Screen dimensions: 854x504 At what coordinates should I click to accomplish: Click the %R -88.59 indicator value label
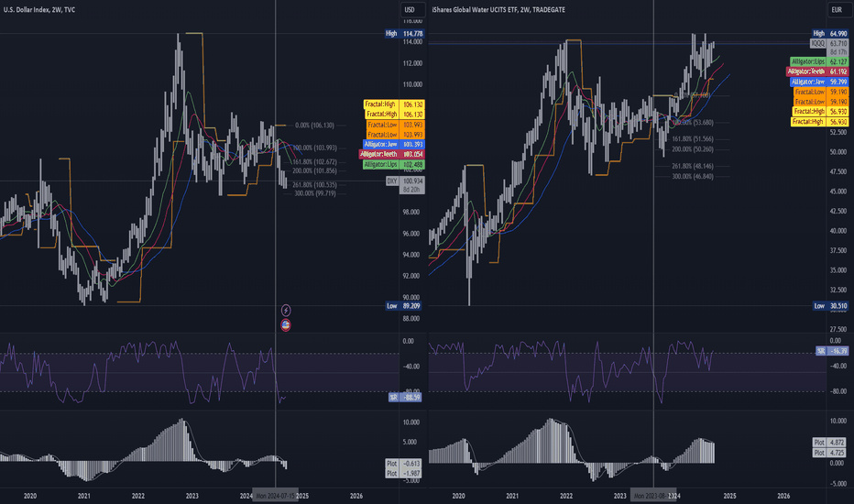click(x=404, y=398)
